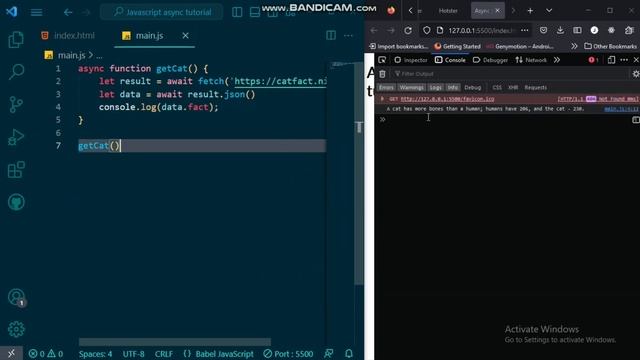Open the Accounts menu in VS Code
The width and height of the screenshot is (640, 360).
16,298
